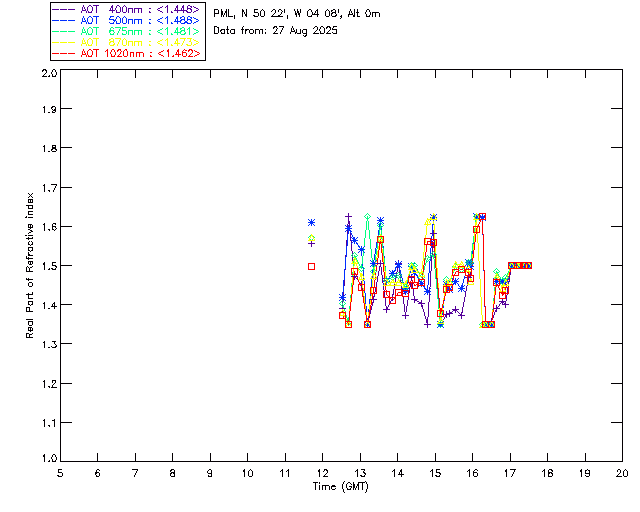
Task: Click the AOT 870nm legend entry
Action: click(127, 42)
